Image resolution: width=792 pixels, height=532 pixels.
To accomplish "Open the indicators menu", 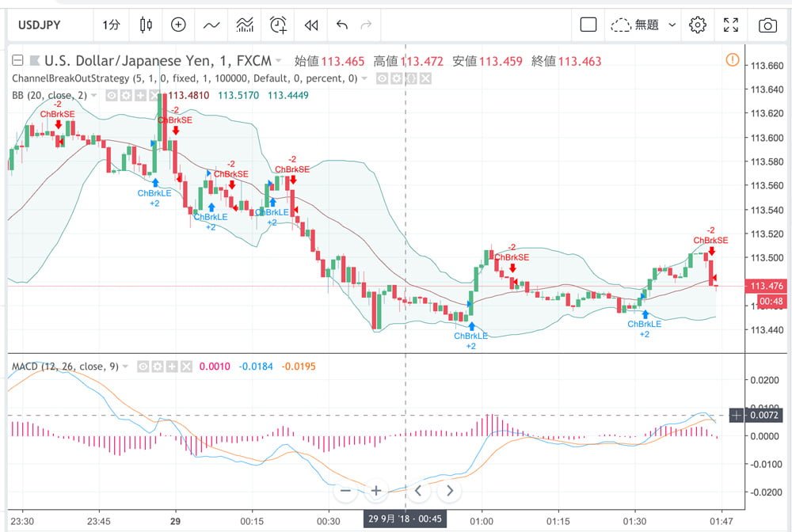I will coord(211,25).
